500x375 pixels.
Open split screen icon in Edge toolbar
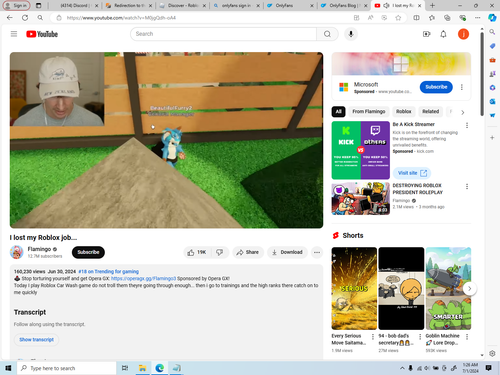(x=416, y=18)
